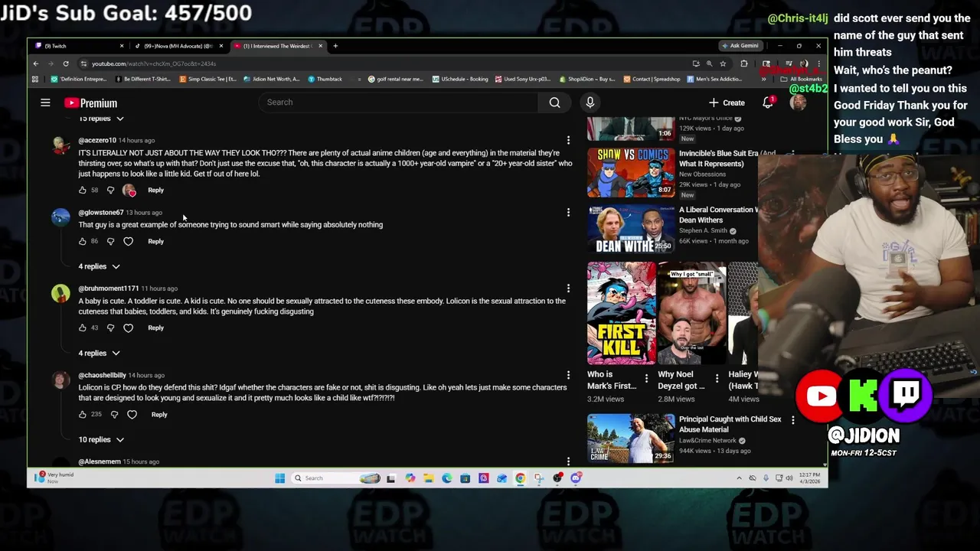Open the notifications bell
Viewport: 980px width, 551px height.
pos(768,103)
